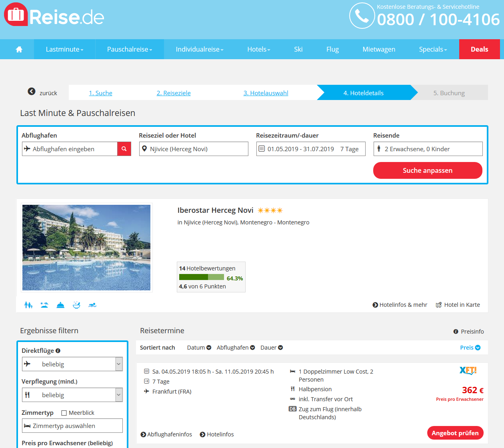Click the map icon beside Hotel in Karte

point(439,305)
